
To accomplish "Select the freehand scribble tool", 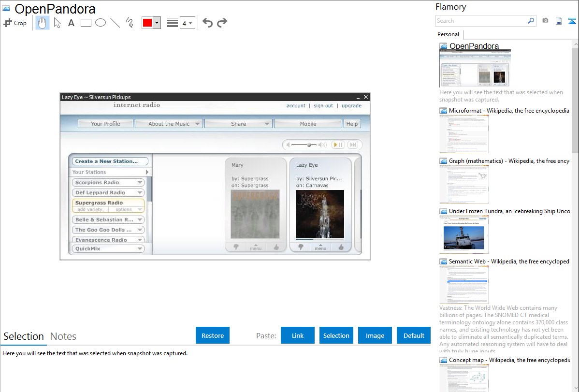I will click(x=130, y=23).
